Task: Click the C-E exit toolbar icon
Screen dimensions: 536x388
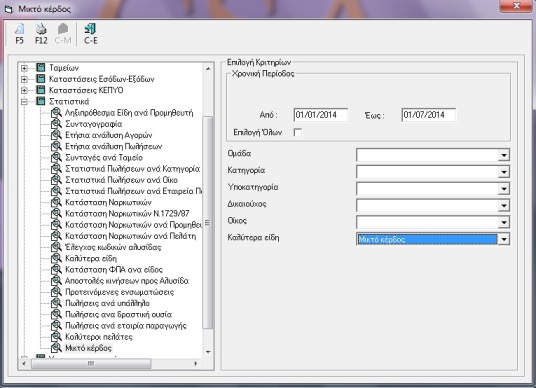Action: click(90, 29)
